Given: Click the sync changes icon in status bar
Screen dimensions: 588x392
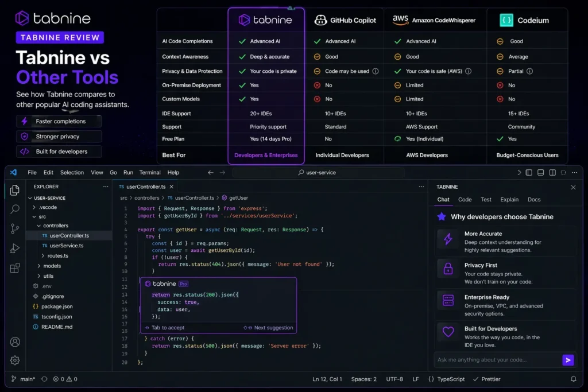Looking at the screenshot, I should coord(44,379).
